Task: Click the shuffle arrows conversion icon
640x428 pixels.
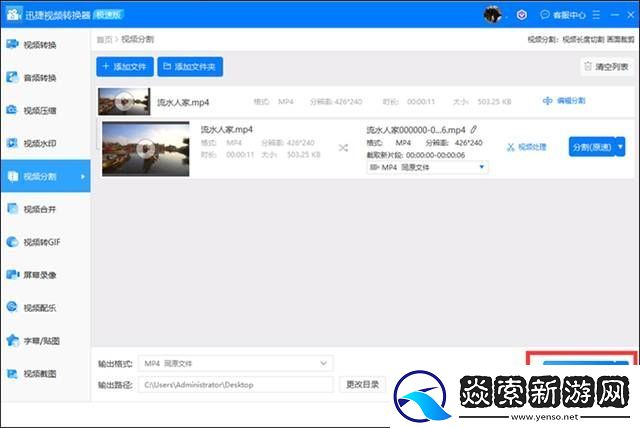Action: click(x=343, y=148)
